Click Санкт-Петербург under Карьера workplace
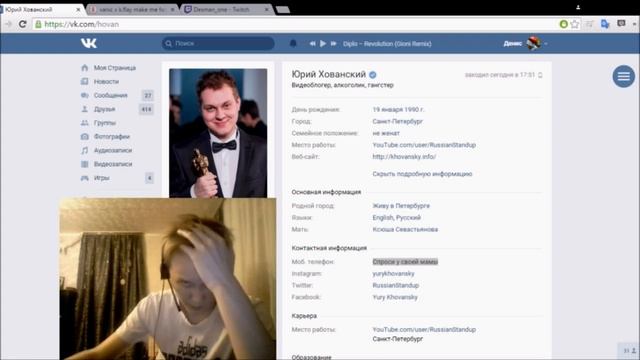The image size is (640, 360). point(398,339)
